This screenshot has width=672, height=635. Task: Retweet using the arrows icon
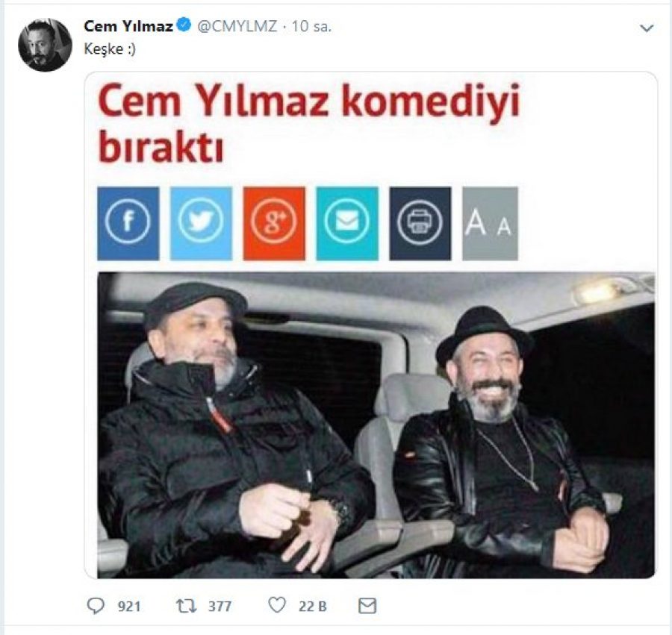point(187,606)
